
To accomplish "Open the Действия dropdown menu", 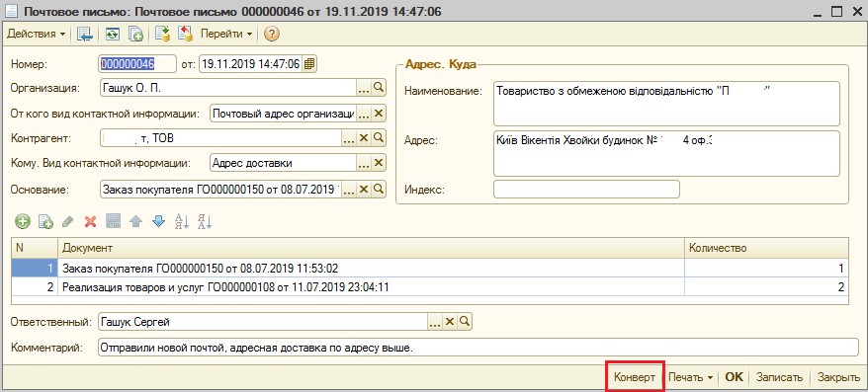I will [36, 34].
